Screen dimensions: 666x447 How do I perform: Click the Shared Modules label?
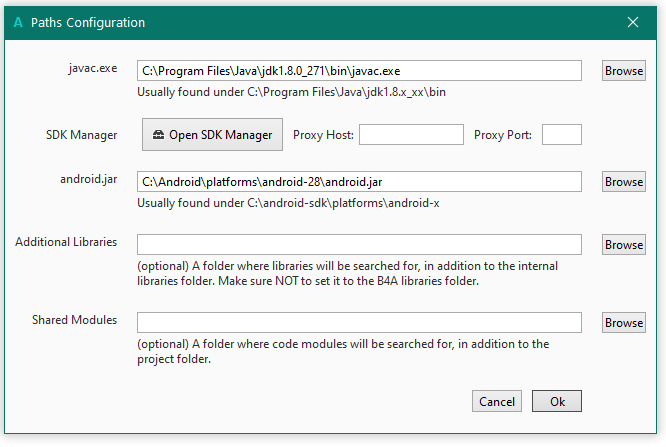74,320
